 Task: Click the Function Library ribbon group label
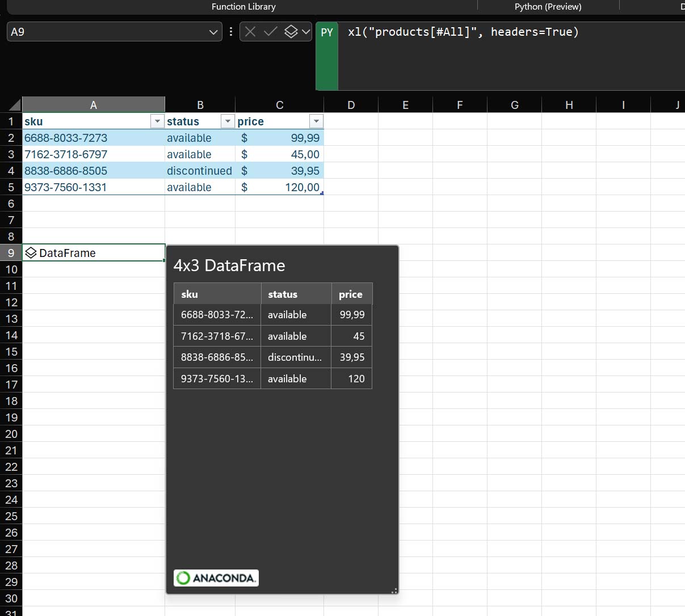pos(243,6)
